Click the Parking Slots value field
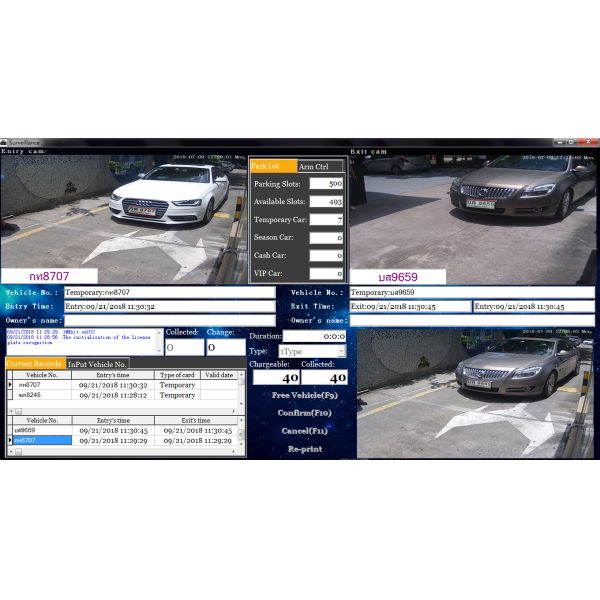Viewport: 600px width, 600px height. coord(326,184)
